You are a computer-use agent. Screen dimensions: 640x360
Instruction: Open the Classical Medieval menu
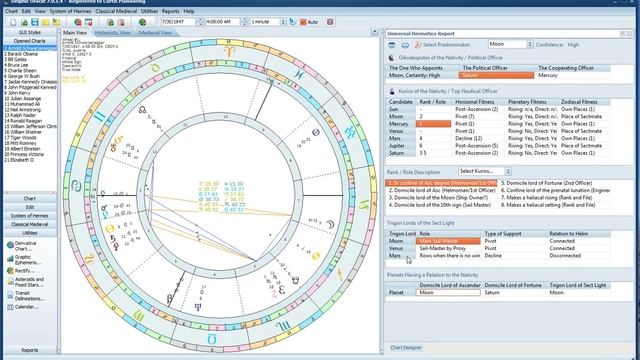pos(116,11)
